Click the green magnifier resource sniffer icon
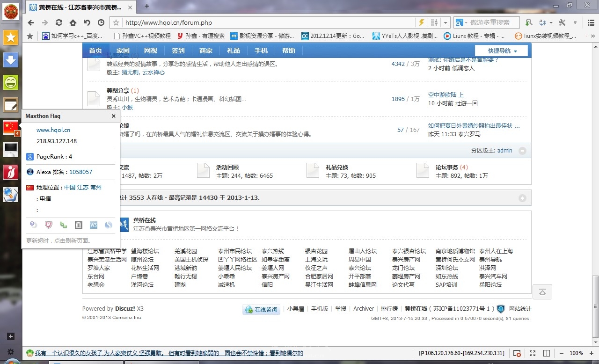599x364 pixels. tap(529, 22)
